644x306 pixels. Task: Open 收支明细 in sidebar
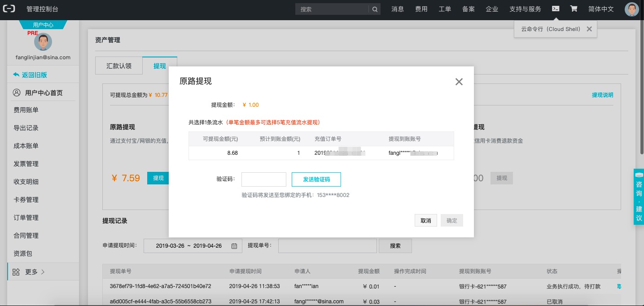(x=26, y=182)
